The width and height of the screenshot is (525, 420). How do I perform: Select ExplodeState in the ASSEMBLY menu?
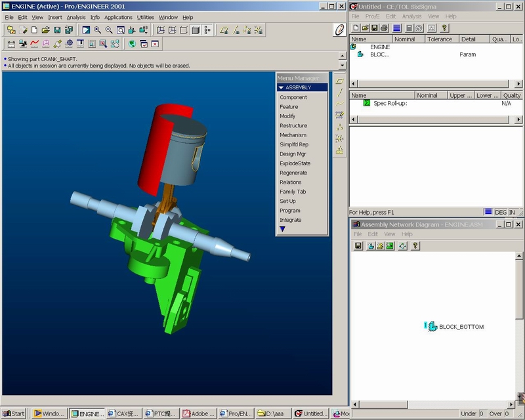pos(295,163)
